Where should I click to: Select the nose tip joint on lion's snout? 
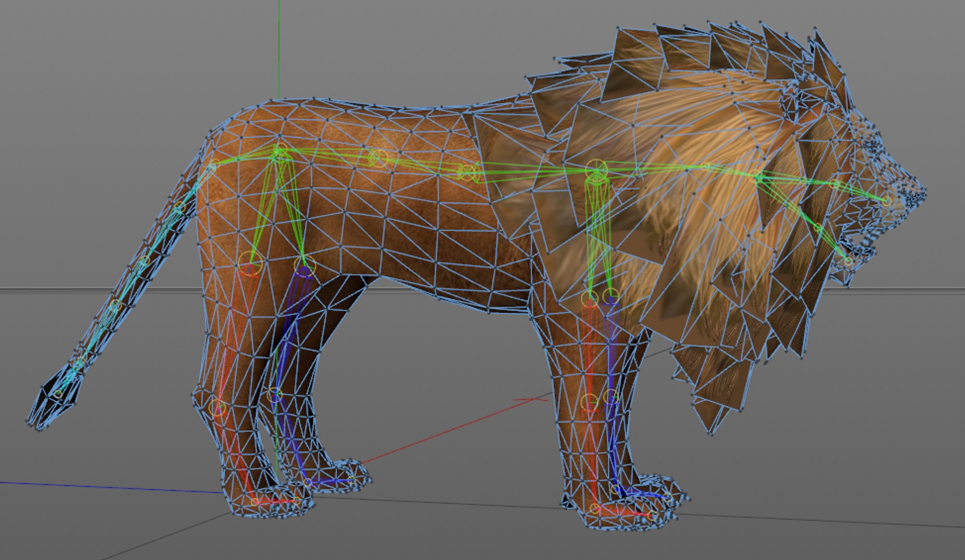click(887, 201)
